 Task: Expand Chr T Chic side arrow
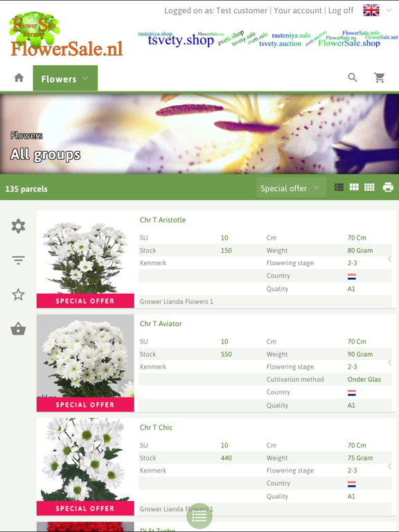(x=390, y=466)
